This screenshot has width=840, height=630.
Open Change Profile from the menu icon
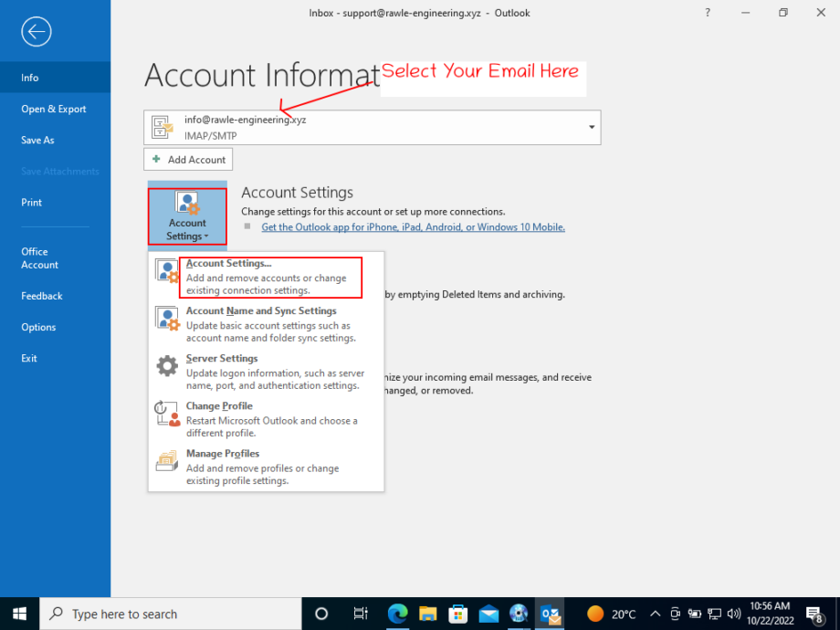(167, 413)
